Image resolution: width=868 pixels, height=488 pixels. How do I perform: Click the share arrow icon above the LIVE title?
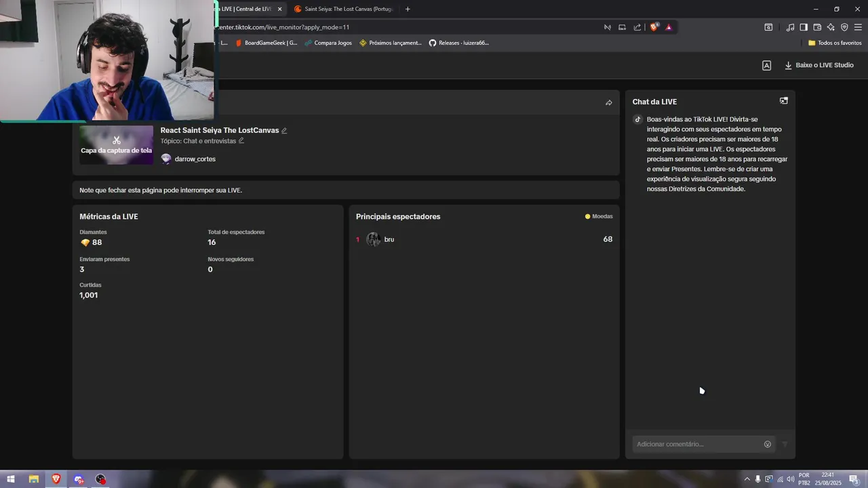point(608,103)
